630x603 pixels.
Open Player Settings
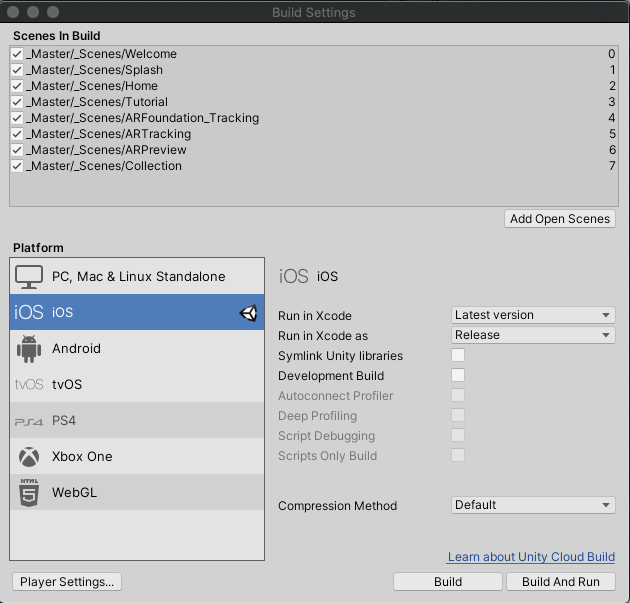[x=67, y=582]
